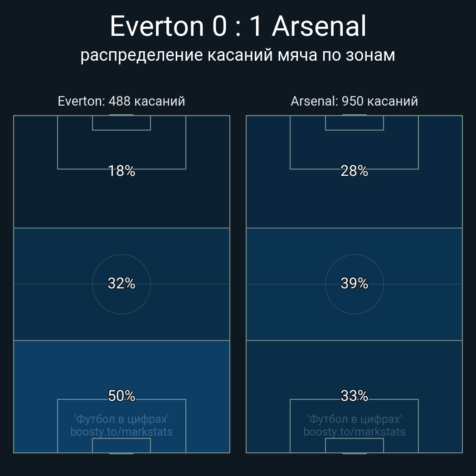Click the word Arsenal in the main title
Screen dimensions: 476x476
coord(319,26)
